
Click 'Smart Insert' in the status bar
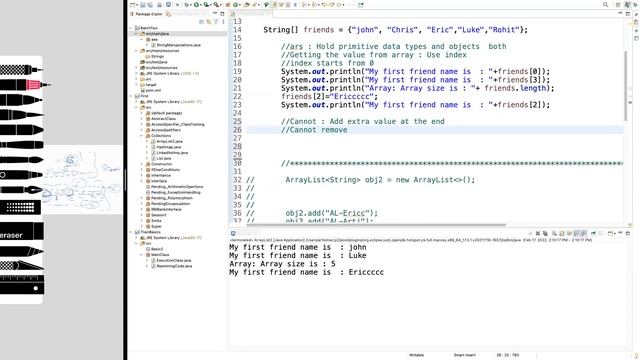464,355
